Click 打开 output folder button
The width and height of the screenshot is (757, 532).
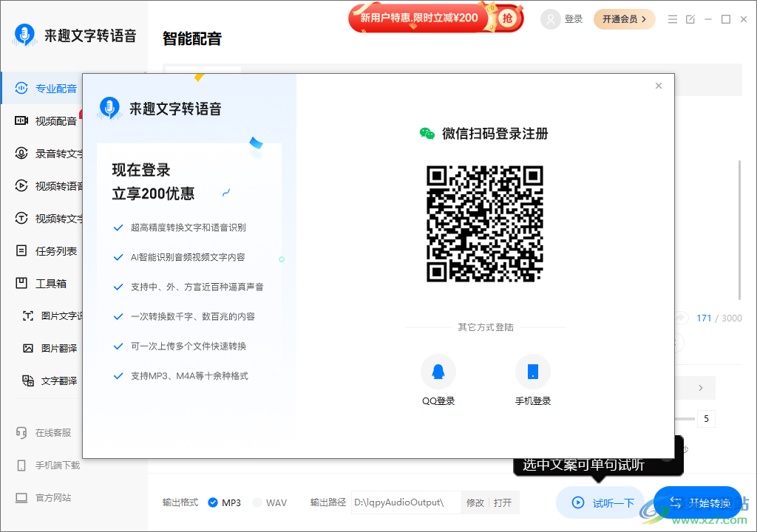pos(503,503)
